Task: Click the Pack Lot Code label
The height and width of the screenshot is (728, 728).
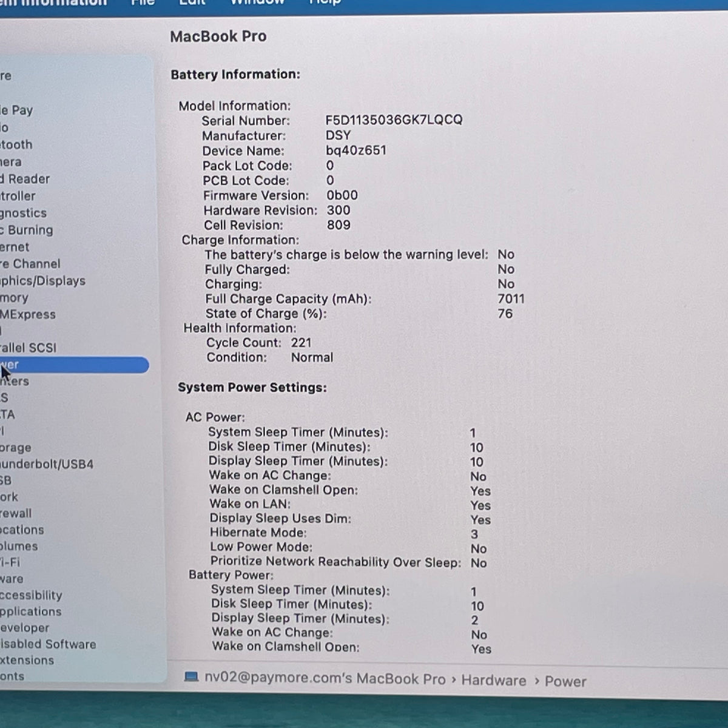Action: click(x=248, y=166)
